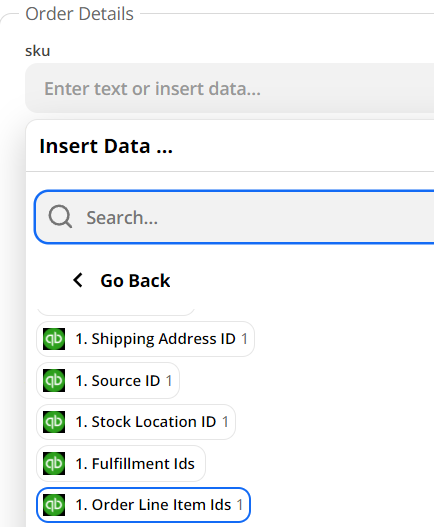
Task: Choose Fulfillment Ids data pill
Action: (121, 463)
